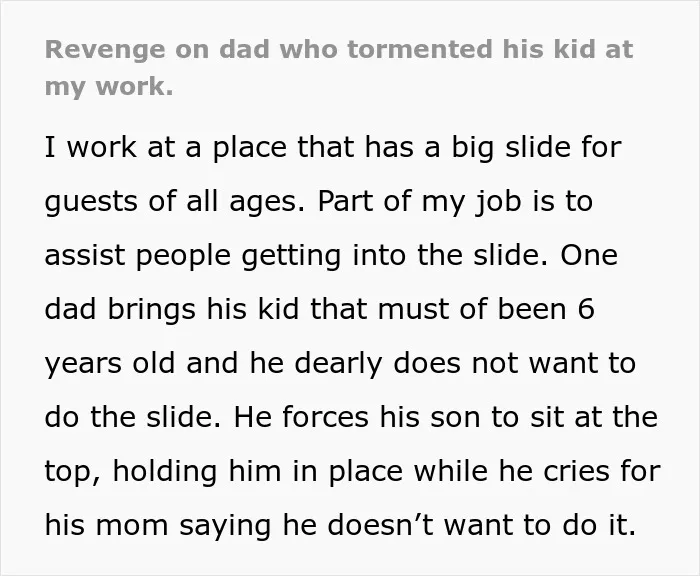Click the word "forces" in the paragraph
The image size is (700, 576).
tap(325, 417)
